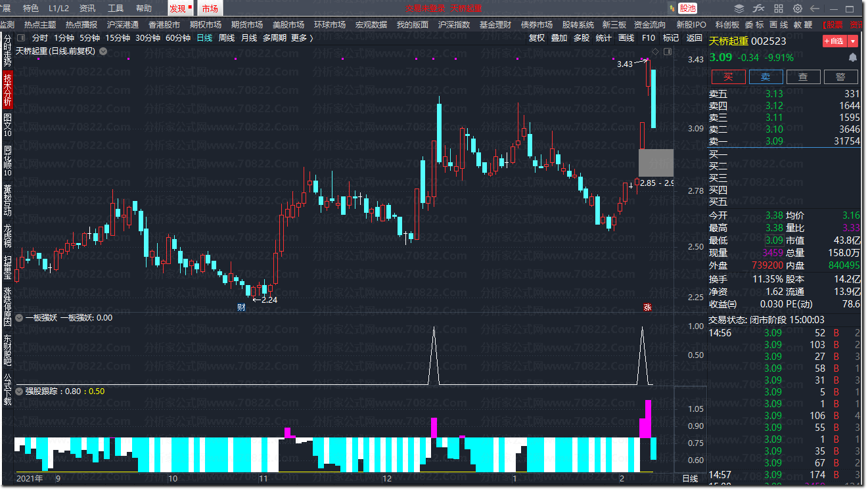
Task: Open the 工具 menu
Action: [x=115, y=9]
